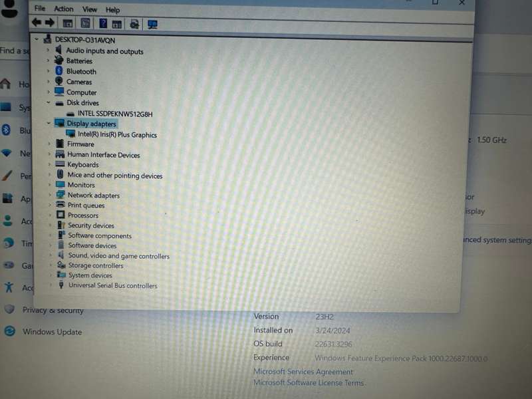532x399 pixels.
Task: Click the Processors category icon
Action: (61, 215)
